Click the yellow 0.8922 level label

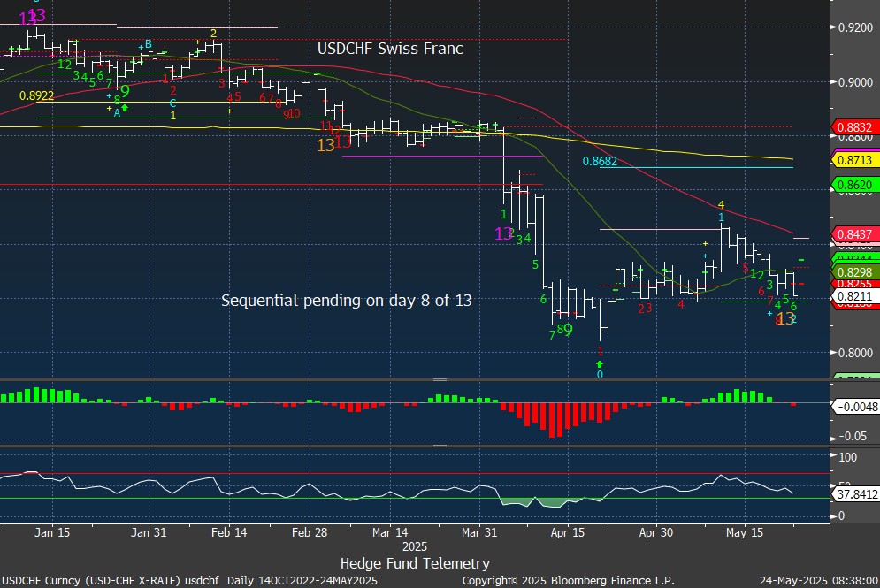[x=36, y=96]
